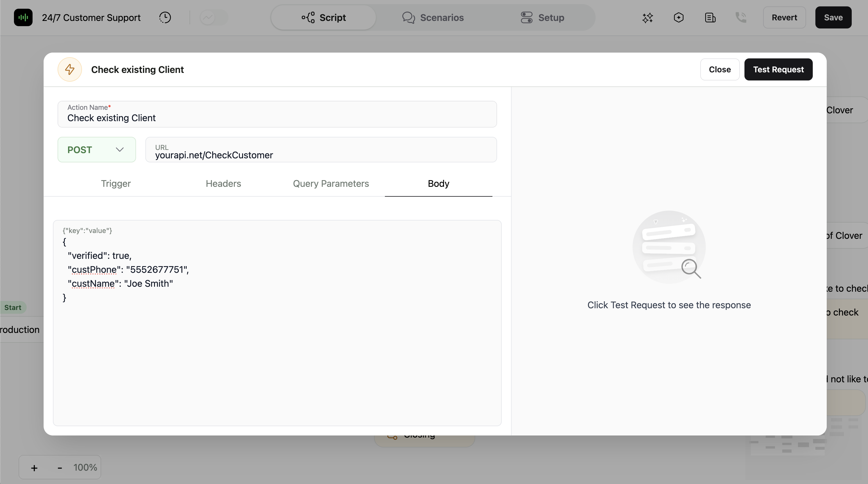
Task: Click the chevron beside POST
Action: tap(120, 150)
